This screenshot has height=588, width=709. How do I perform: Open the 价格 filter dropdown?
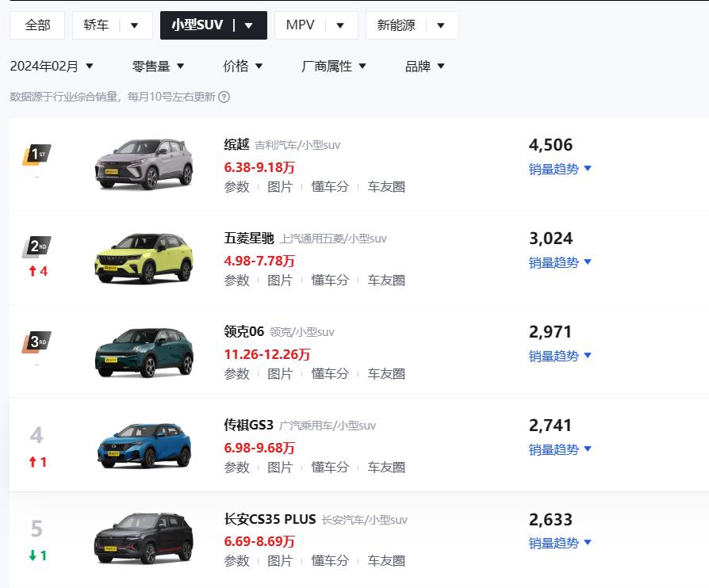pyautogui.click(x=243, y=67)
